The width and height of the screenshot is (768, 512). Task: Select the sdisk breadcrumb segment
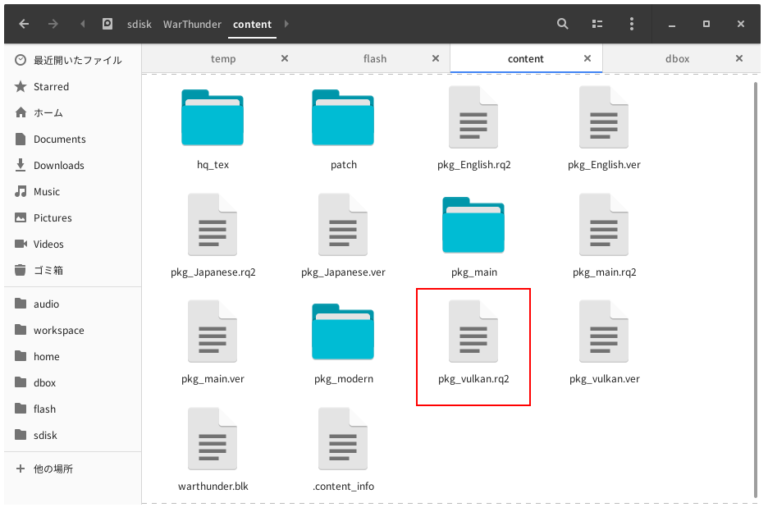(x=139, y=24)
